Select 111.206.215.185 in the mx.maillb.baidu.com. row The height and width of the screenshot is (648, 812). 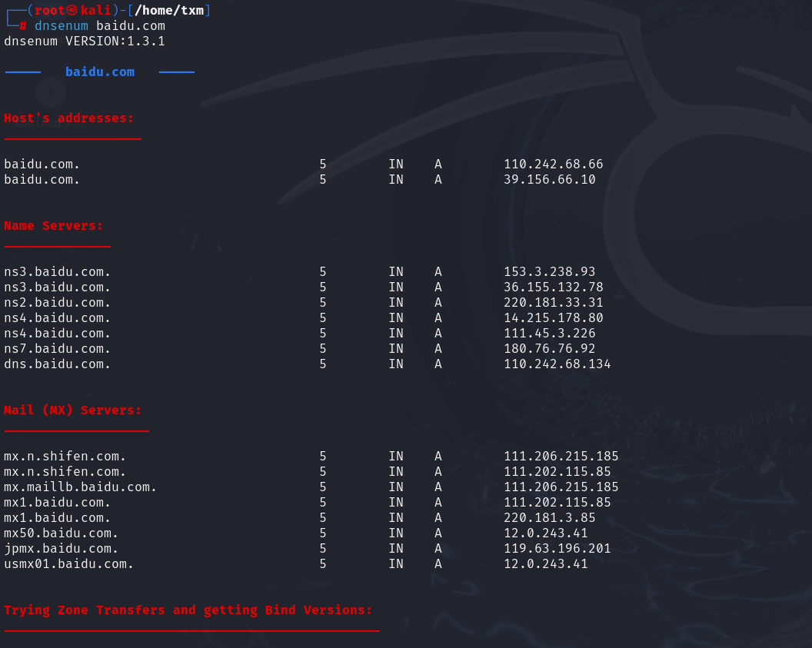pos(561,487)
